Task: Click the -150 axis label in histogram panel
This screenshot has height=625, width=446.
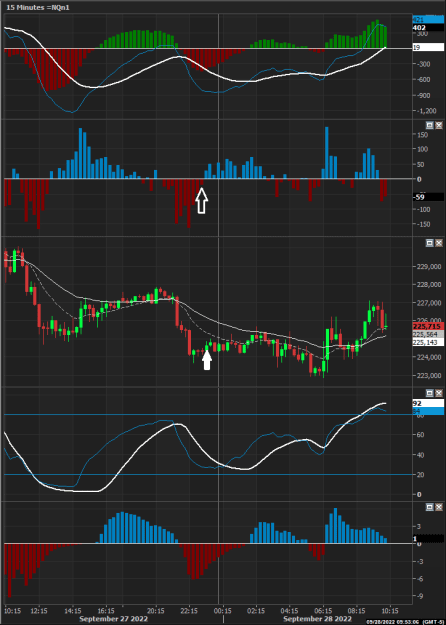Action: (x=422, y=224)
